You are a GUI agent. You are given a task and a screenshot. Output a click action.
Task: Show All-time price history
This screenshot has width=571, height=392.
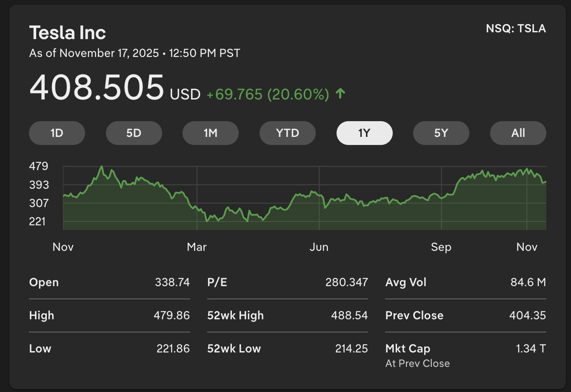[x=518, y=133]
